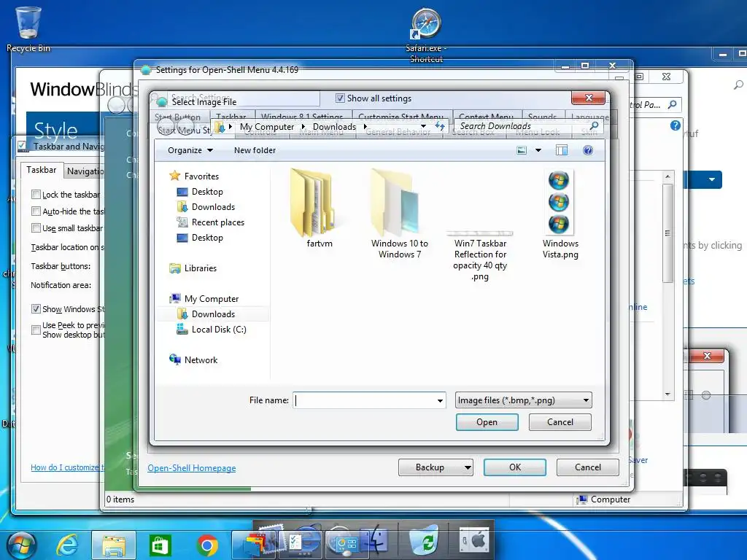Check Use small taskbar buttons option
The image size is (747, 560).
[x=36, y=227]
